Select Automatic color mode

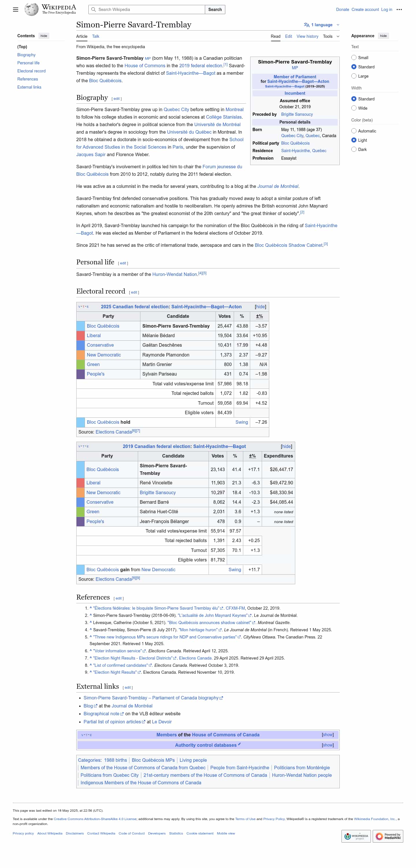point(354,131)
